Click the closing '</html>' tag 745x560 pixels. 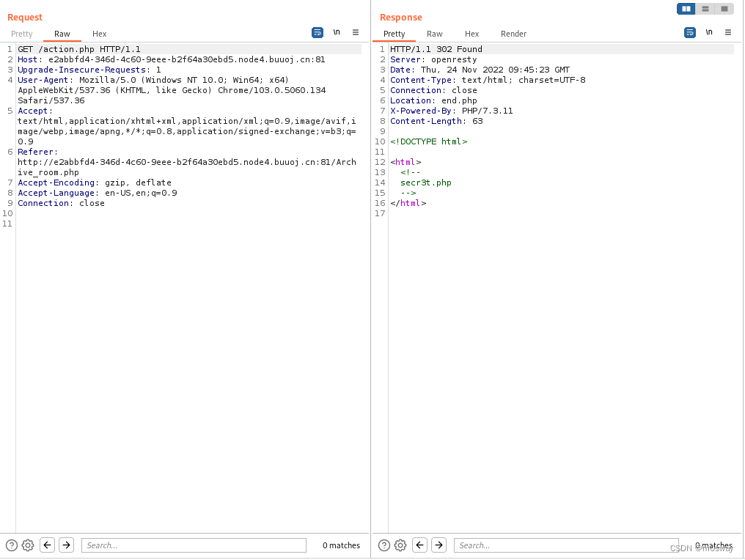(x=408, y=203)
